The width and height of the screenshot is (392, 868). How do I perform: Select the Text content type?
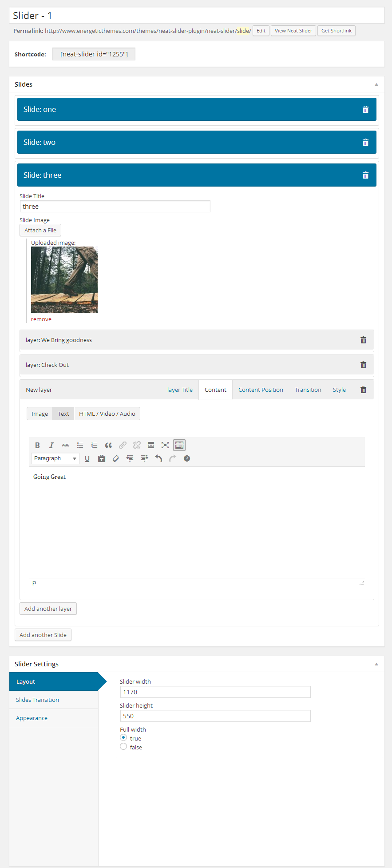pyautogui.click(x=63, y=414)
